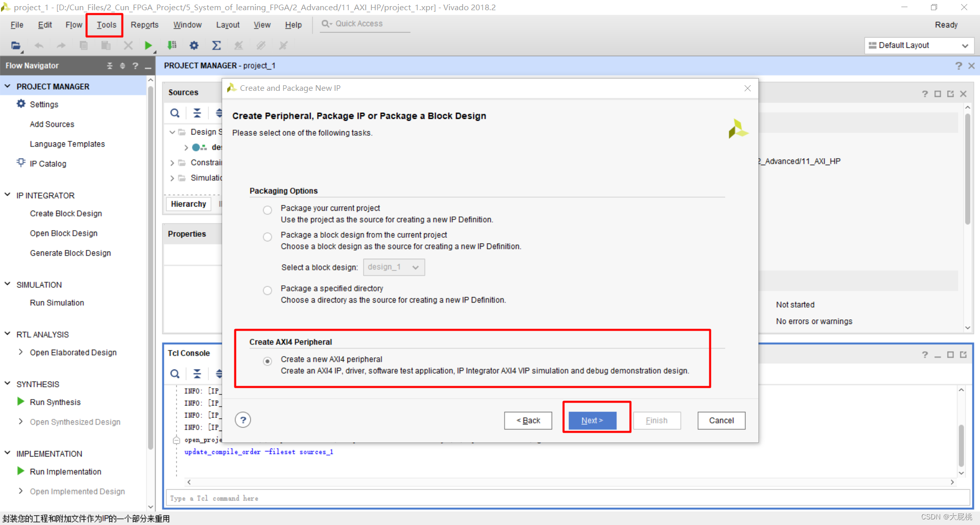
Task: Collapse the PROJECT MANAGER section
Action: click(x=8, y=86)
